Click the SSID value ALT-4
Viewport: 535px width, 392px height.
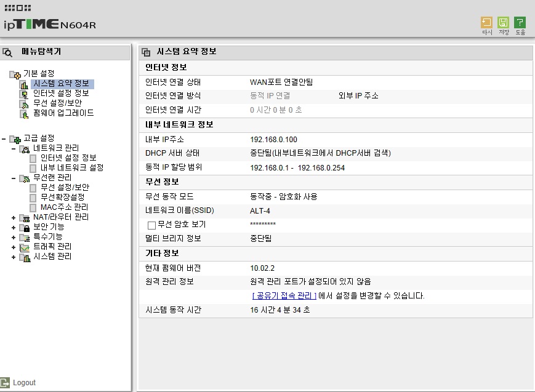coord(260,211)
